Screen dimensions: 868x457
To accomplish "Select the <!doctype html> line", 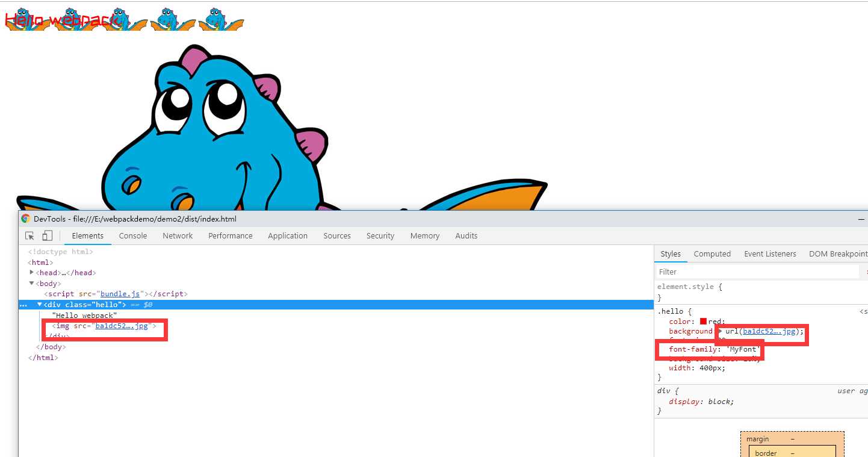I will 61,252.
